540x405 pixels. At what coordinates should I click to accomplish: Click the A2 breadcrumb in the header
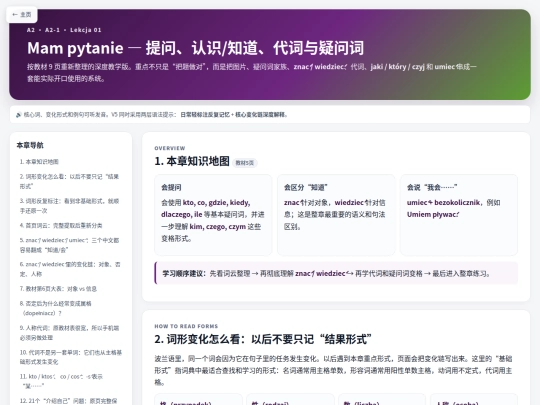pyautogui.click(x=31, y=30)
